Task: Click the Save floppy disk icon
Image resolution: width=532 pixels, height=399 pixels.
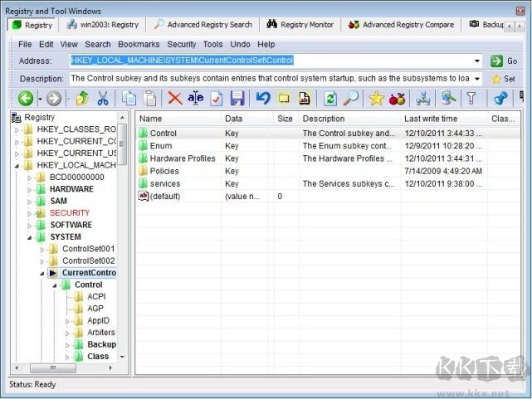Action: pyautogui.click(x=237, y=99)
